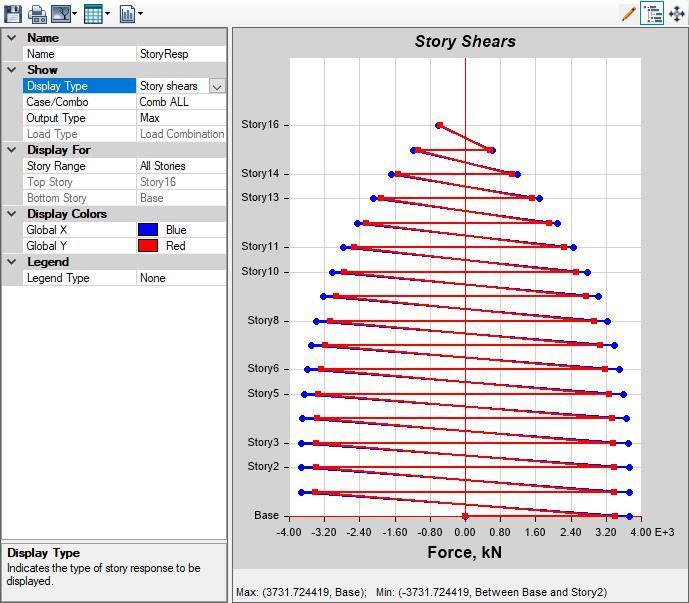Open table icon dropdown arrow

107,14
